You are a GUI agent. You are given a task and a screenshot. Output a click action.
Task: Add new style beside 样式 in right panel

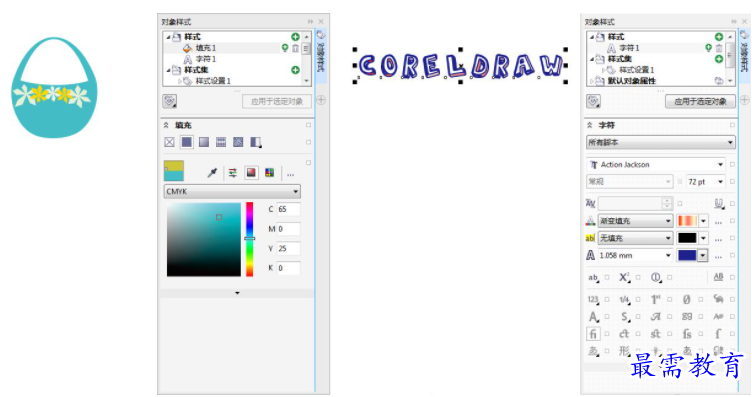719,37
